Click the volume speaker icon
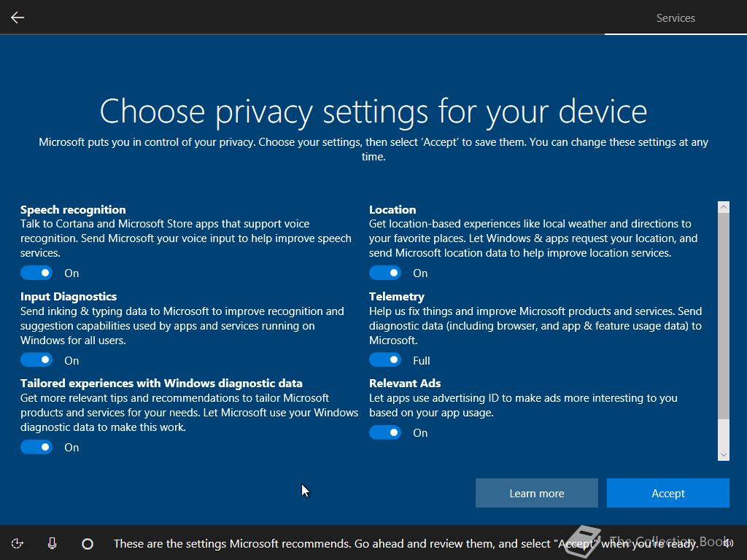The height and width of the screenshot is (560, 747). 727,542
